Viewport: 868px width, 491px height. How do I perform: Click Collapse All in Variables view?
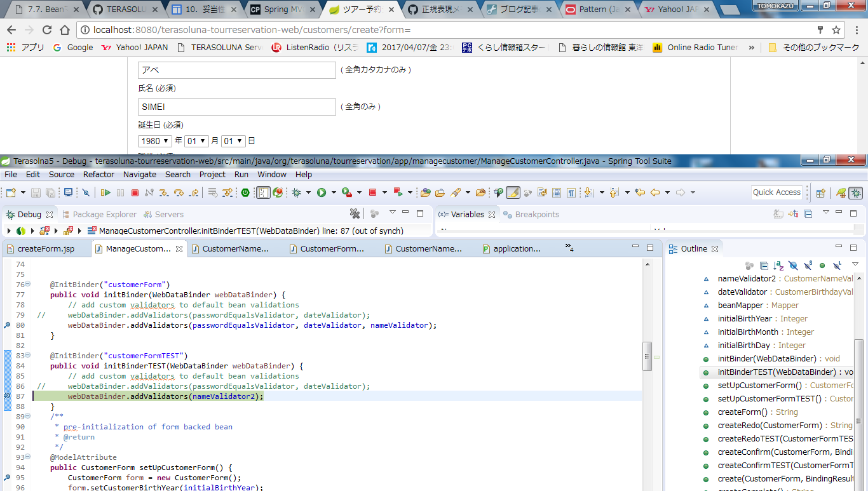point(808,214)
